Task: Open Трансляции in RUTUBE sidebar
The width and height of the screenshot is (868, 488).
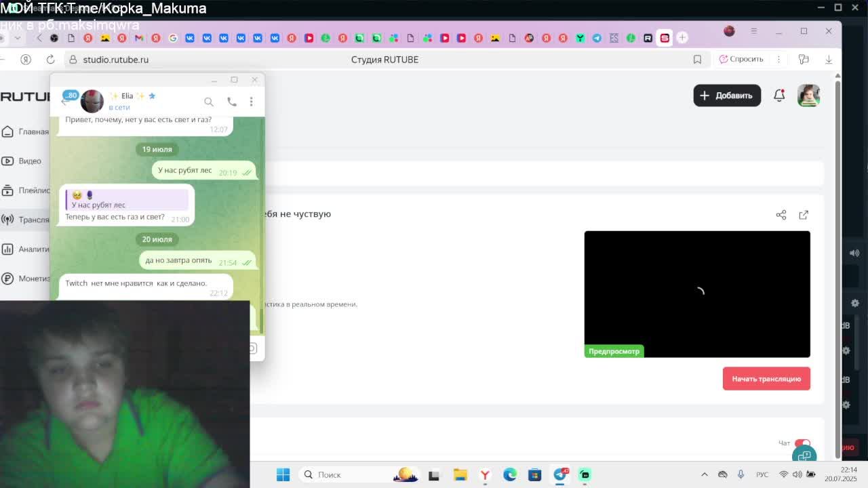Action: pos(25,220)
